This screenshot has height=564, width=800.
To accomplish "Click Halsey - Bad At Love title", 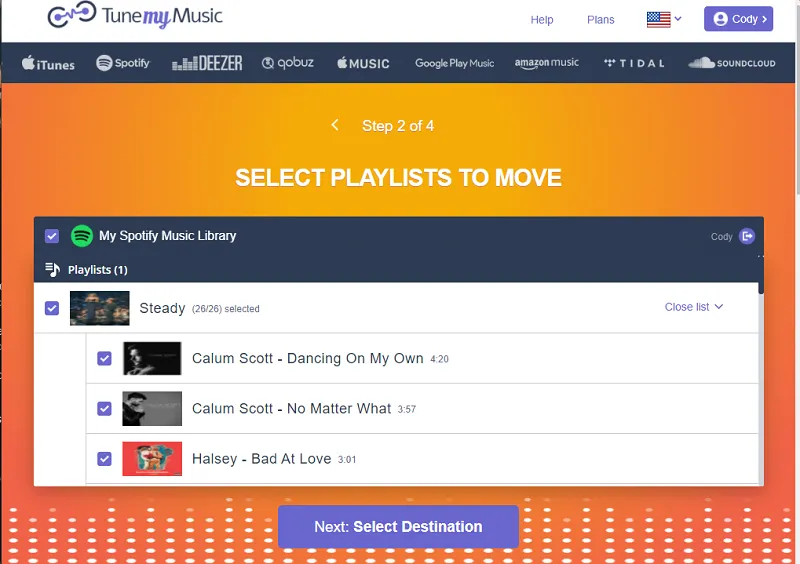I will 262,458.
